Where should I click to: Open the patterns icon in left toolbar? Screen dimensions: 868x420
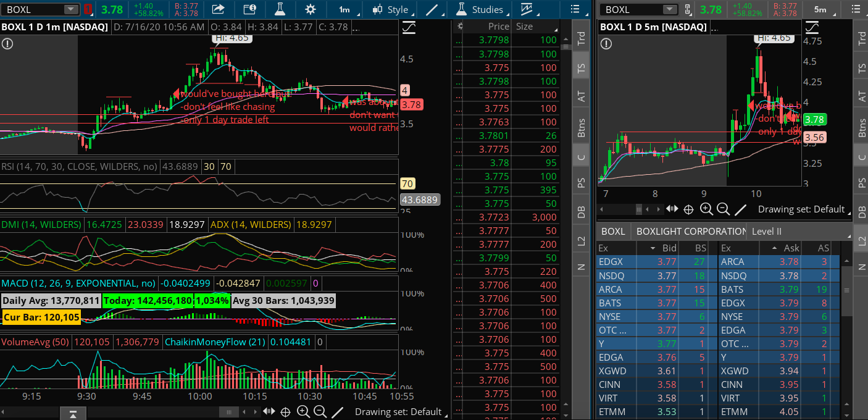527,9
